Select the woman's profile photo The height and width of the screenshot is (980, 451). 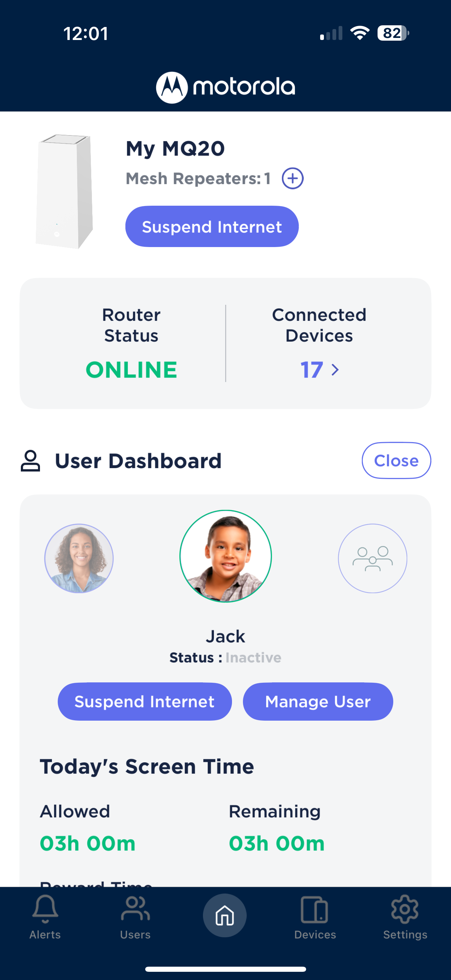click(79, 558)
